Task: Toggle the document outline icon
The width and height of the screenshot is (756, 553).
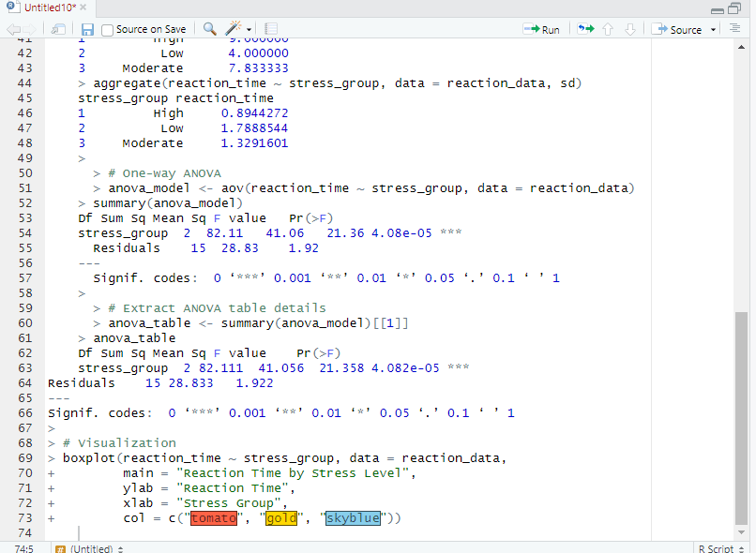Action: click(735, 29)
